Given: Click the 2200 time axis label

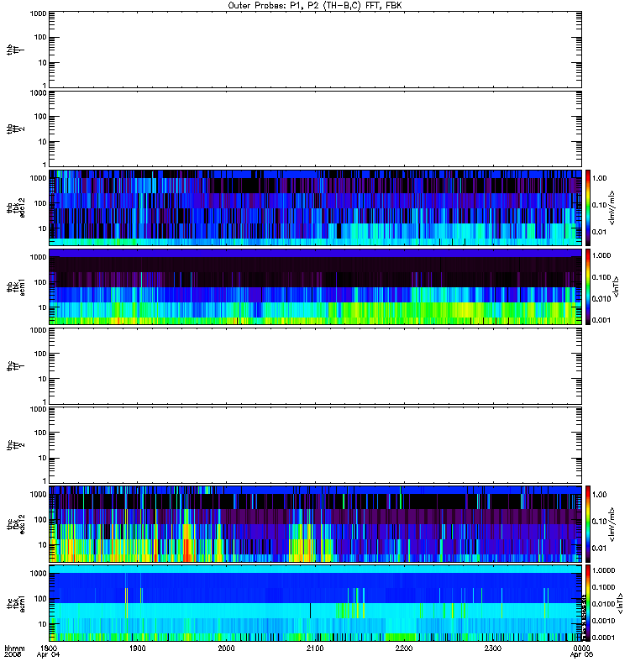Looking at the screenshot, I should coord(404,648).
